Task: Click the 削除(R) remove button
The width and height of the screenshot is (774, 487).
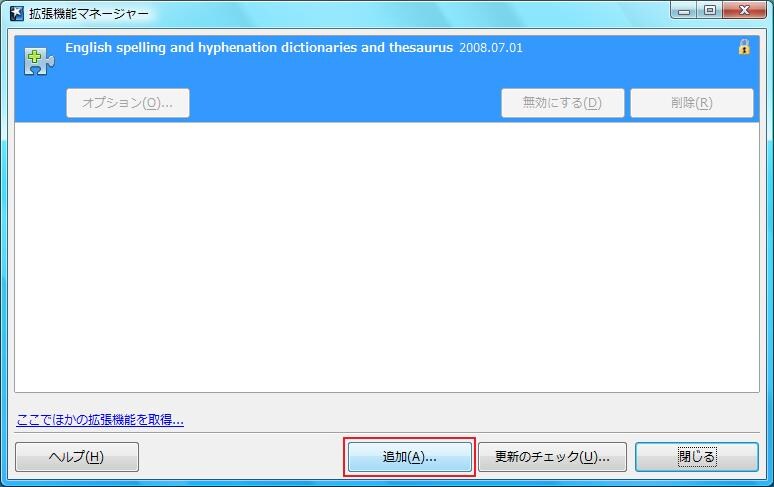Action: tap(692, 103)
